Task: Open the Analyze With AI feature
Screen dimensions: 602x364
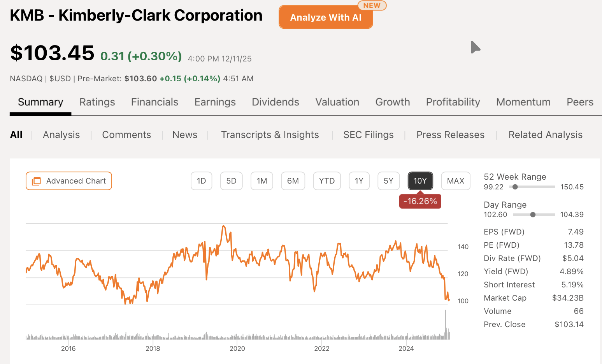Action: pyautogui.click(x=325, y=17)
